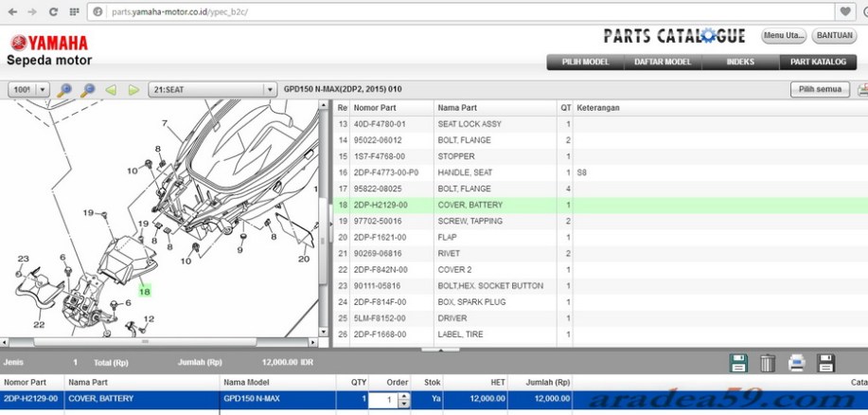Click the zoom in magnifier icon
Viewport: 868px width, 415px height.
tap(64, 90)
